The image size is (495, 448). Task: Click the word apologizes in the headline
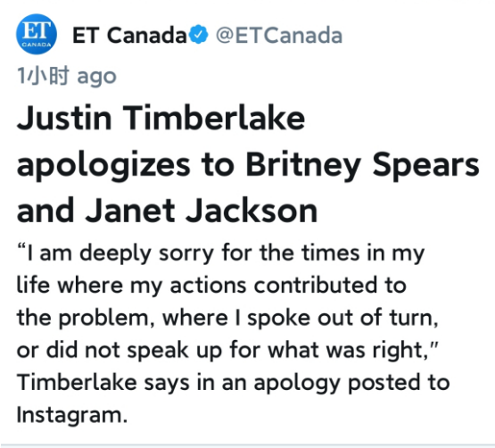[x=103, y=166]
